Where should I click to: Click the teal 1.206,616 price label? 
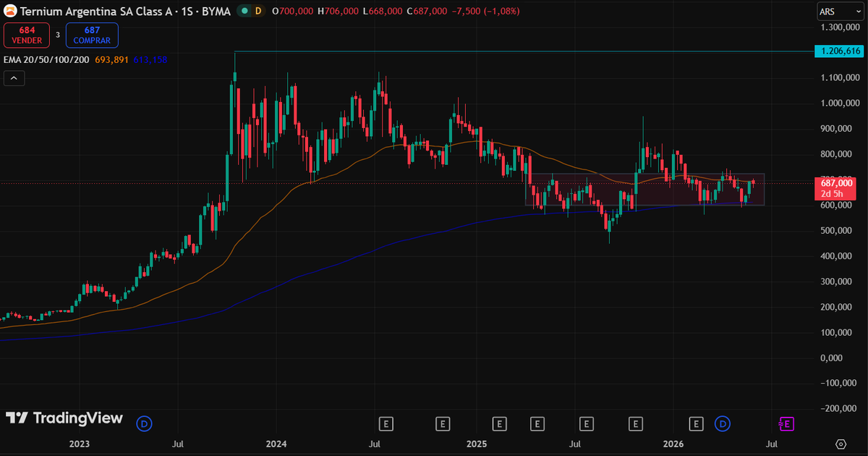coord(838,51)
